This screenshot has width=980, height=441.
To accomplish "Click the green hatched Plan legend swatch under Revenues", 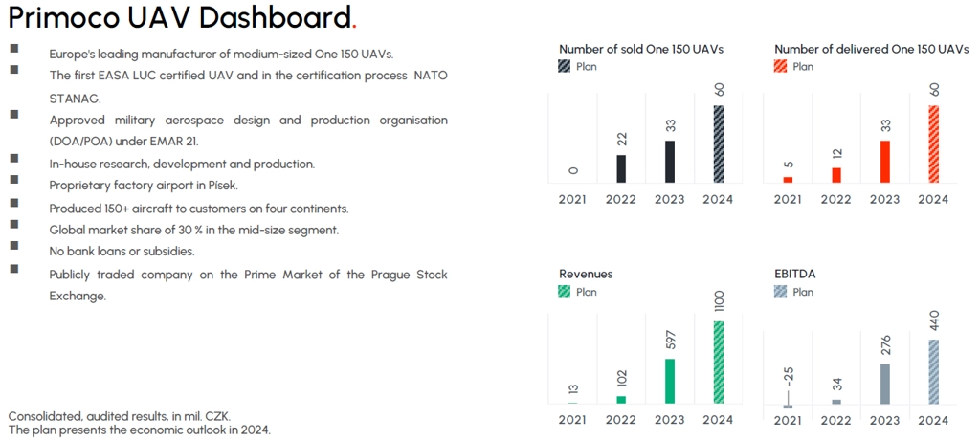I will [x=565, y=292].
